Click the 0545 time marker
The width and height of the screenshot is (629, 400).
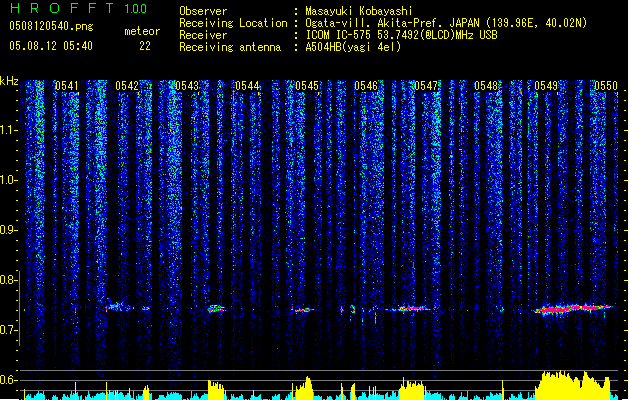click(x=307, y=86)
